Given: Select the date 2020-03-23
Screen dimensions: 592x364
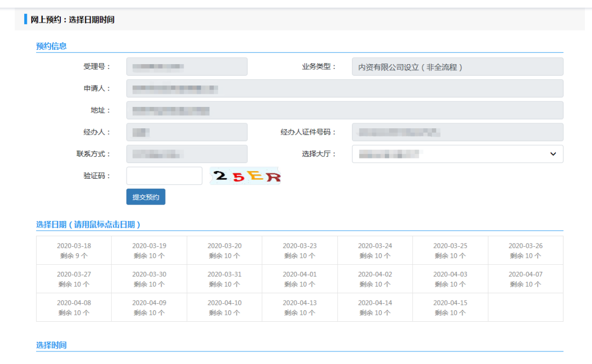Looking at the screenshot, I should 300,251.
